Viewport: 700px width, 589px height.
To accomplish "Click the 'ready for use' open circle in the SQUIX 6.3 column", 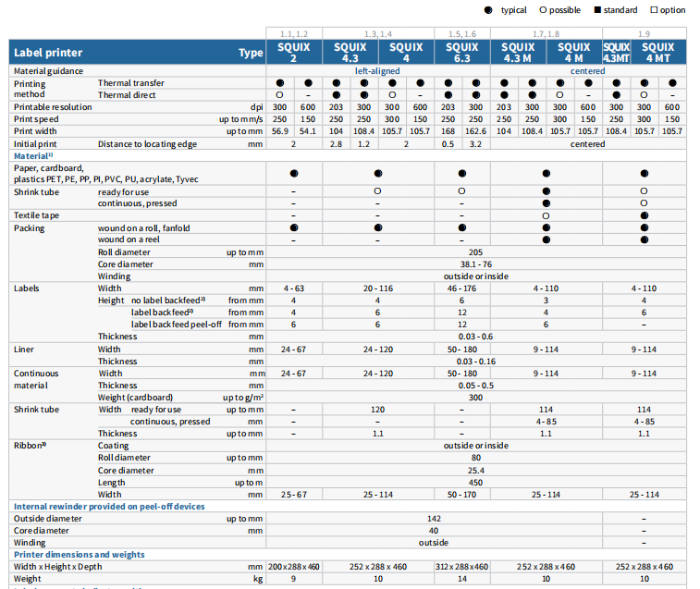I will (461, 191).
